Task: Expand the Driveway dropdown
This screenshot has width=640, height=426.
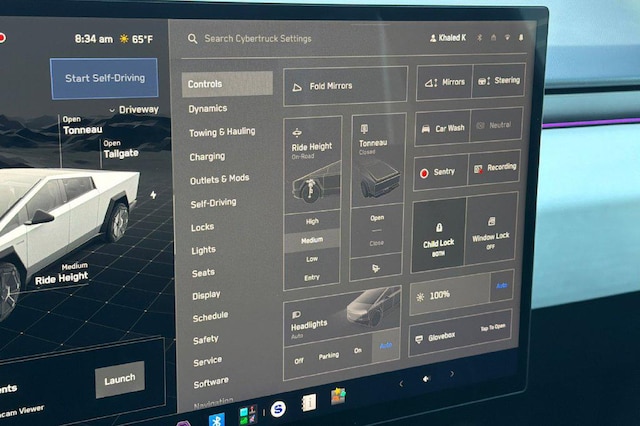Action: (134, 110)
